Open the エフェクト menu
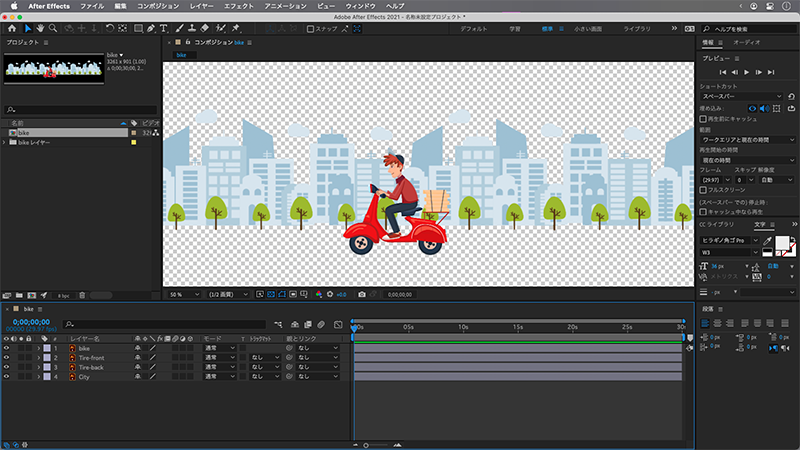Image resolution: width=800 pixels, height=450 pixels. pyautogui.click(x=238, y=6)
